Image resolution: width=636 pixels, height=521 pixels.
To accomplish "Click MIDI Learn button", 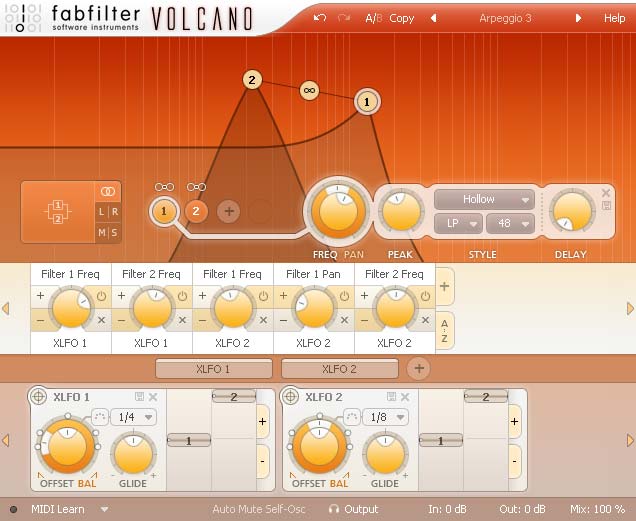I will 58,509.
